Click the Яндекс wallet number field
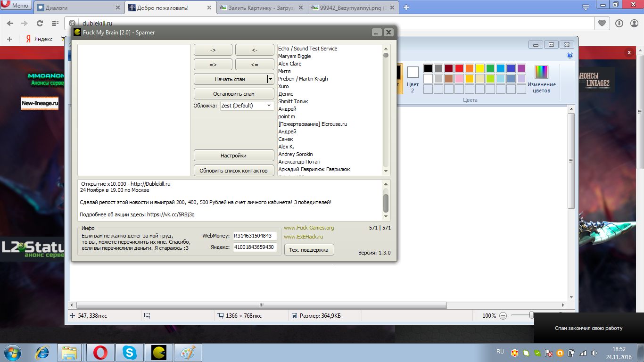Image resolution: width=644 pixels, height=362 pixels. (x=255, y=247)
